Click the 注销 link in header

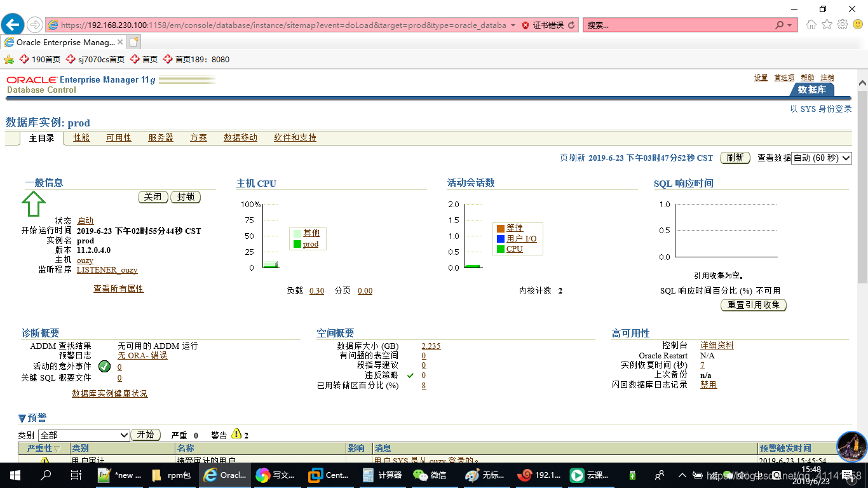[x=827, y=78]
